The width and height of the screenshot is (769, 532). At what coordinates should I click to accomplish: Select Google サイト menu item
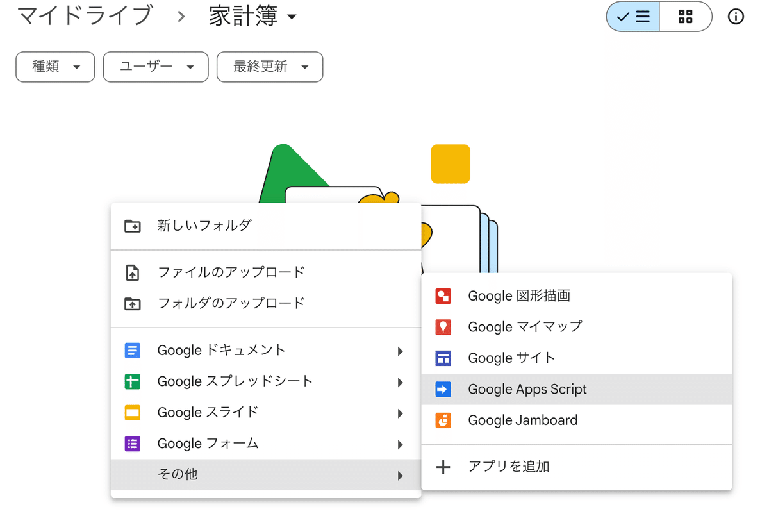tap(577, 358)
